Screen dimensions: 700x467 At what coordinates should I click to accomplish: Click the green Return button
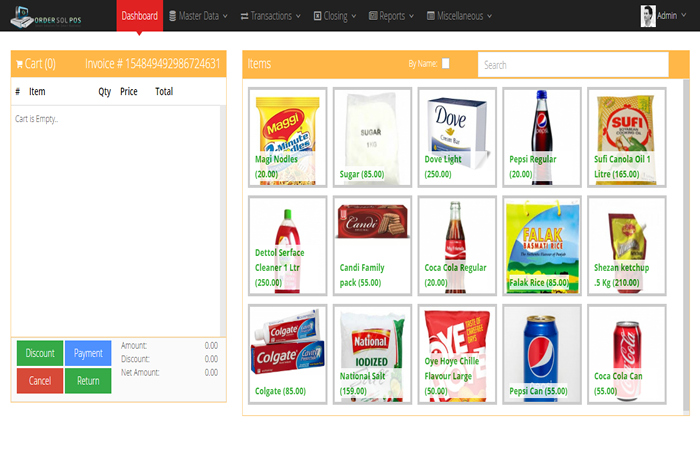88,380
